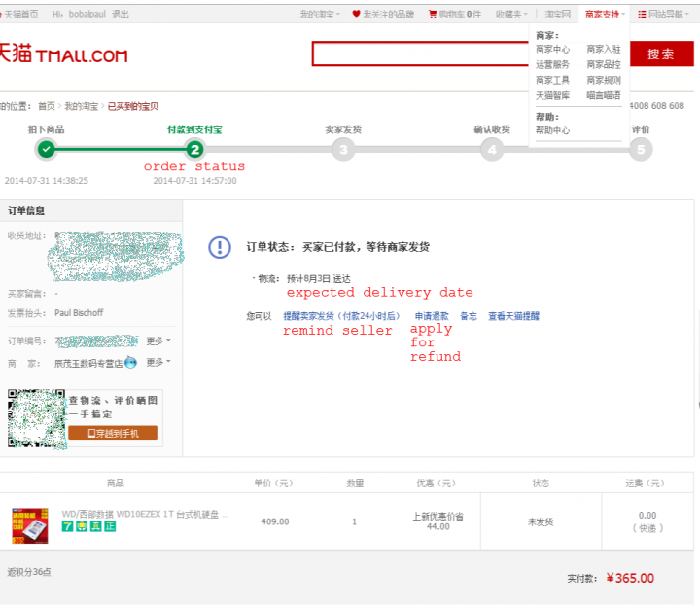Click the Wangwang chat icon beside the seller name

click(x=130, y=363)
